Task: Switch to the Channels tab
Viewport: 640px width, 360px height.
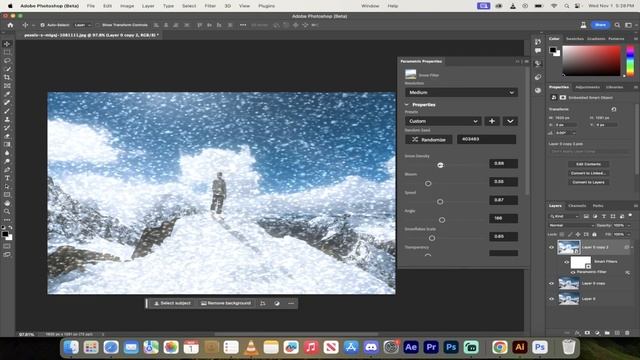Action: click(x=577, y=206)
